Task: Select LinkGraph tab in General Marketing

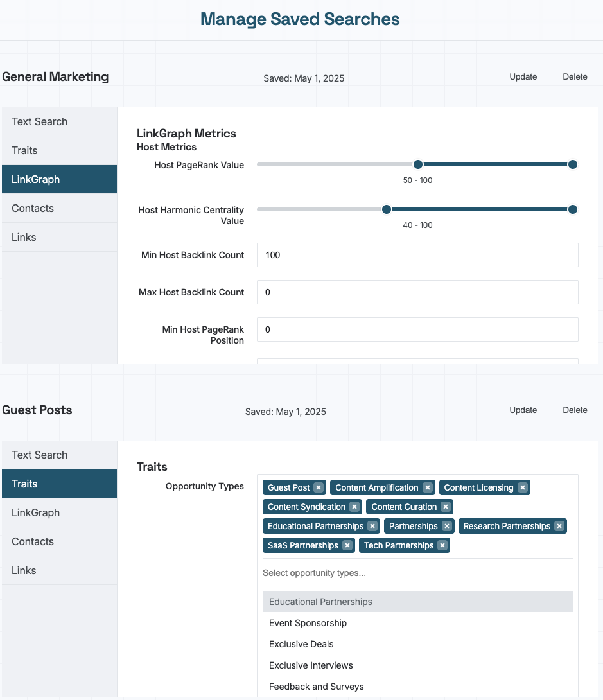Action: [59, 179]
